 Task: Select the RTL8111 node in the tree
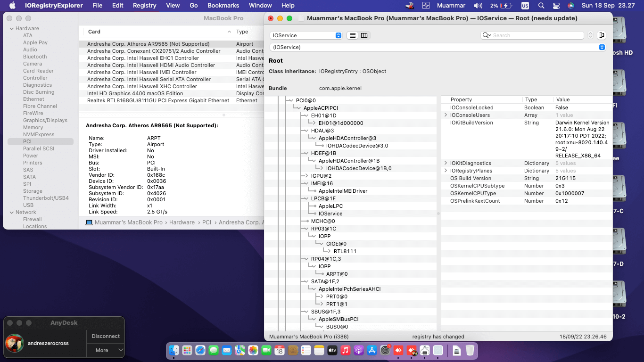click(345, 251)
